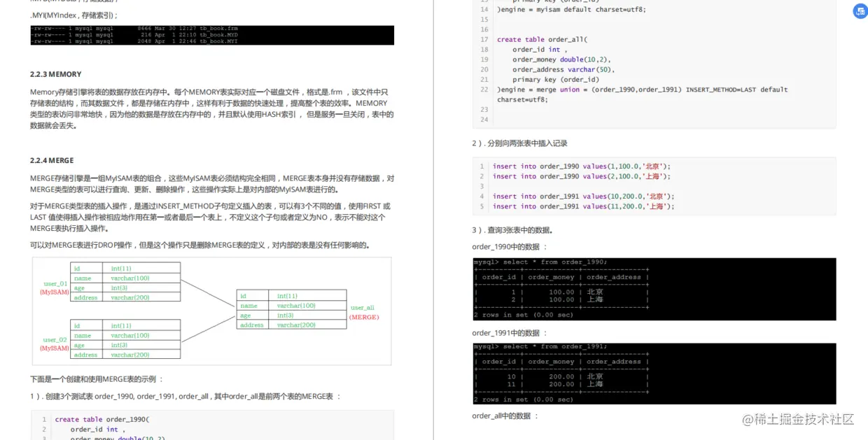The width and height of the screenshot is (868, 440).
Task: Select the heading "2.2.3 MEMORY"
Action: [x=55, y=74]
